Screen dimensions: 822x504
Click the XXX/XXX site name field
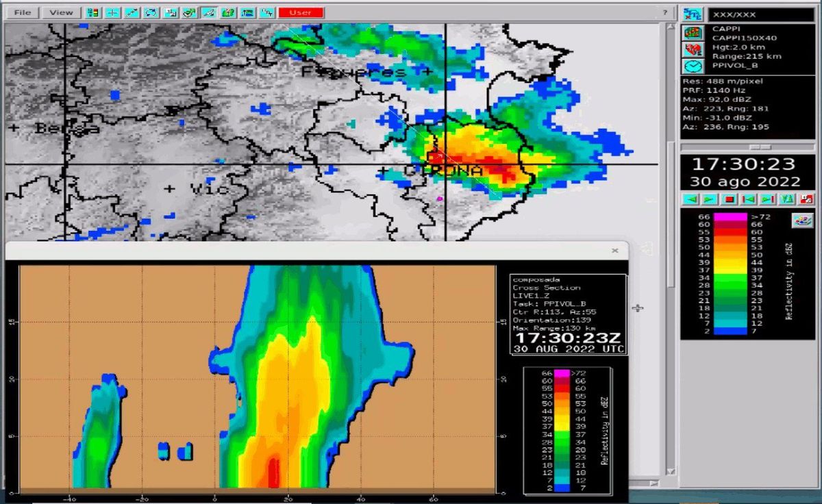(x=761, y=14)
